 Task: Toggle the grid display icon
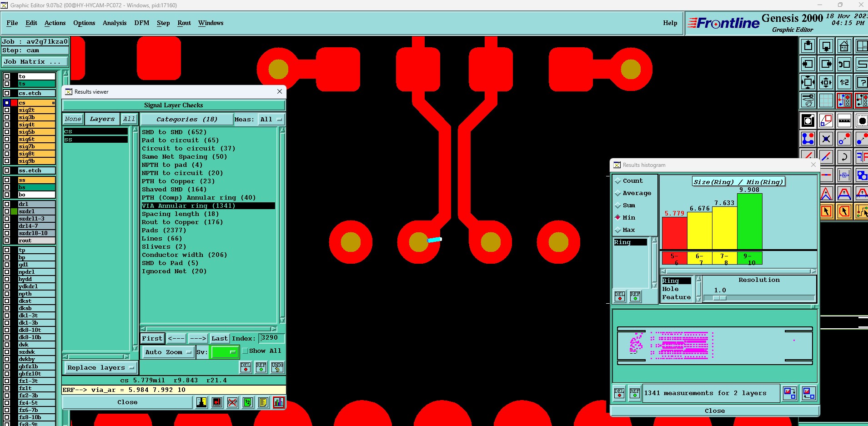point(826,100)
